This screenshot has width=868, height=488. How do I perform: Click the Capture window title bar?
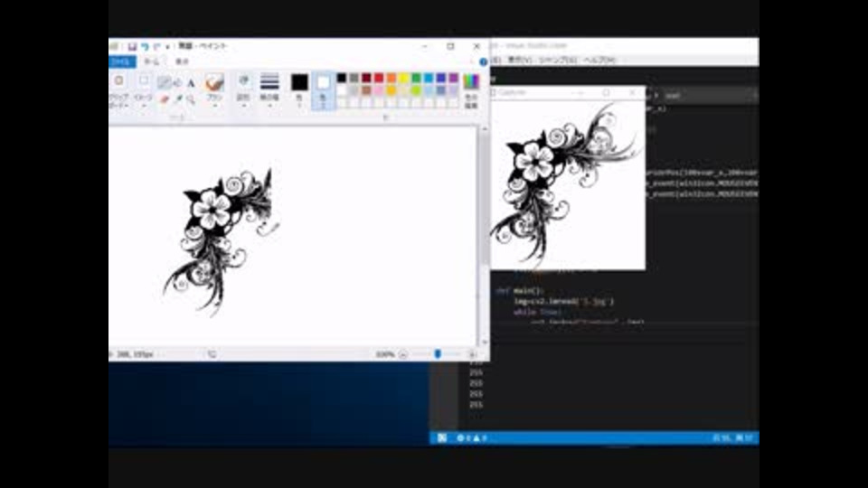pyautogui.click(x=567, y=93)
